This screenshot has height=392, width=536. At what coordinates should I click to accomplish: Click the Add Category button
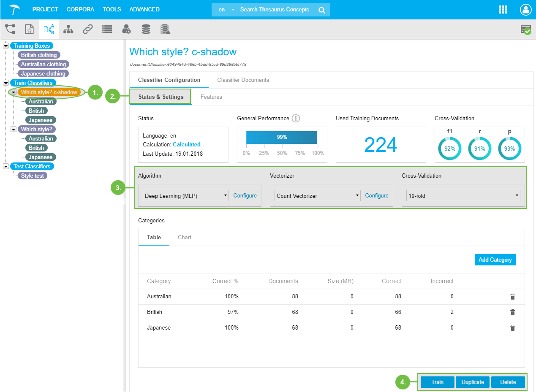pyautogui.click(x=495, y=260)
